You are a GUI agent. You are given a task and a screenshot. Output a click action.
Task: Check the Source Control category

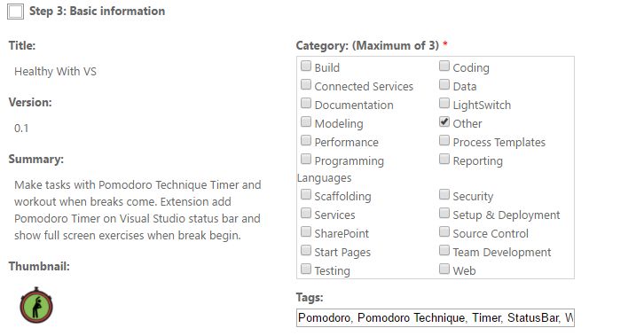click(444, 231)
